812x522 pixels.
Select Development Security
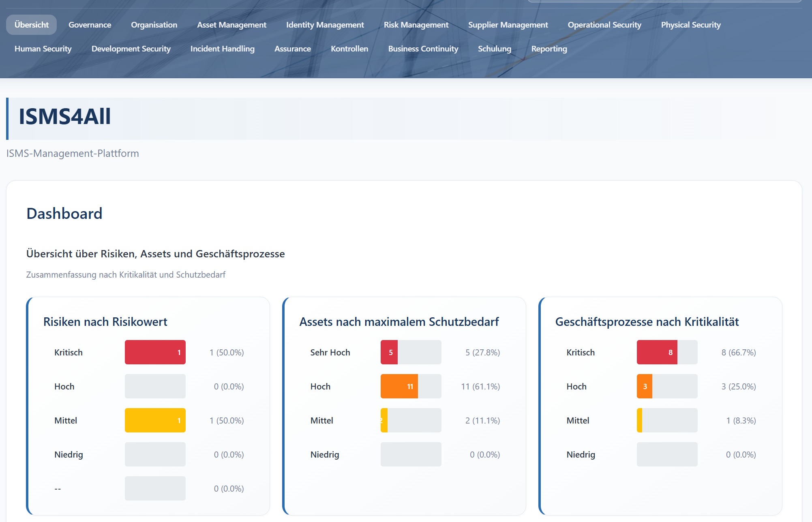tap(131, 49)
